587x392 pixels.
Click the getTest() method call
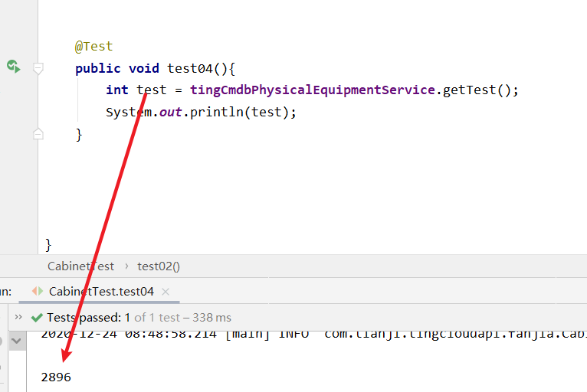coord(476,90)
